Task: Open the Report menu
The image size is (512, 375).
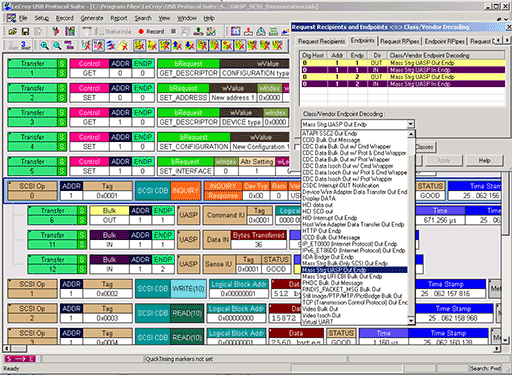Action: pos(119,18)
